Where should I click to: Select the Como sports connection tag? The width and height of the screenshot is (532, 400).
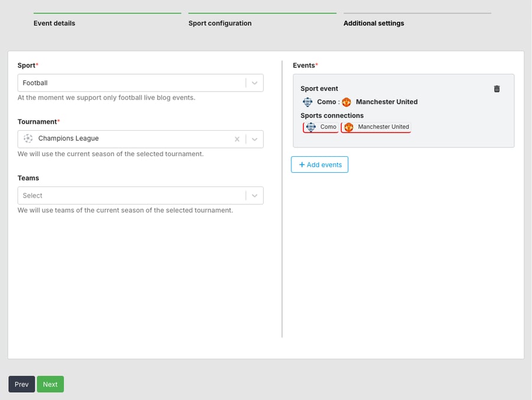point(320,127)
